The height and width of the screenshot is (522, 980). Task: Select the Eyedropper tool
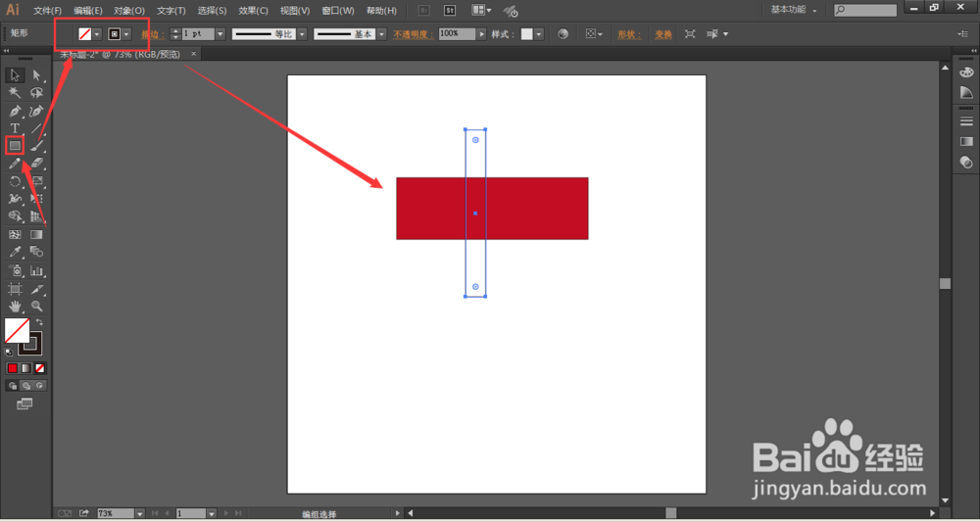click(15, 253)
